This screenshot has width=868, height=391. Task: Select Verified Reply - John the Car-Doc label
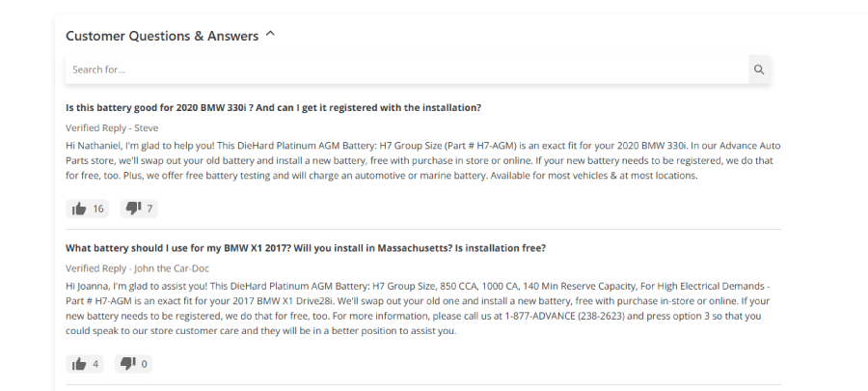[x=137, y=268]
